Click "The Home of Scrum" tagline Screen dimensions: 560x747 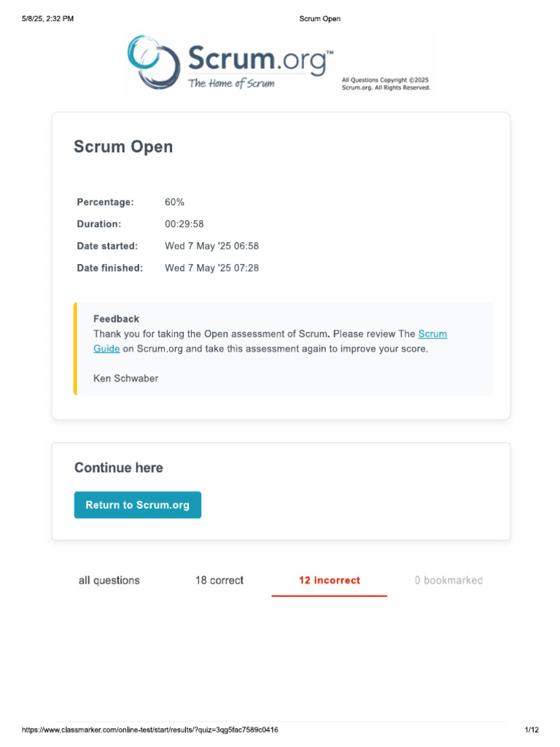(x=231, y=83)
